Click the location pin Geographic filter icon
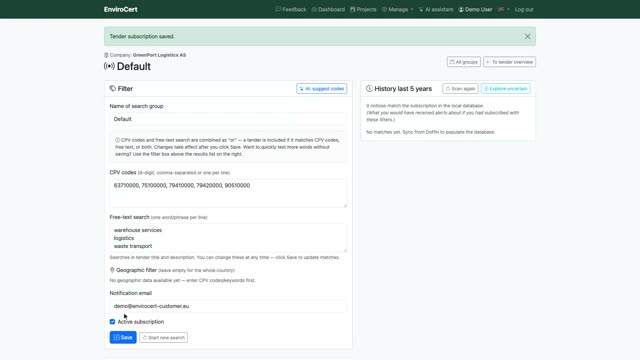This screenshot has width=640, height=360. (x=112, y=270)
